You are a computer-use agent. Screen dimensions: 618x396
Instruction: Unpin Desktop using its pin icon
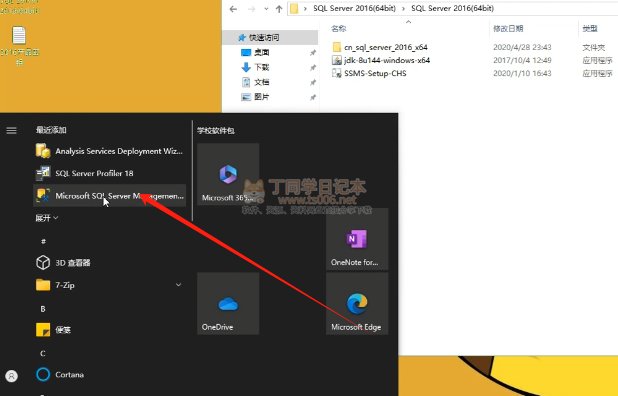coord(313,53)
